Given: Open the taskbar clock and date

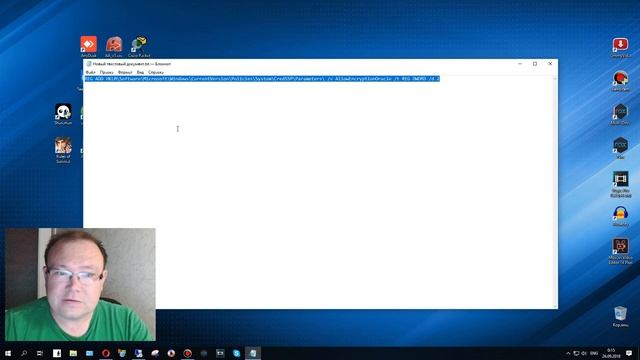Looking at the screenshot, I should [611, 353].
